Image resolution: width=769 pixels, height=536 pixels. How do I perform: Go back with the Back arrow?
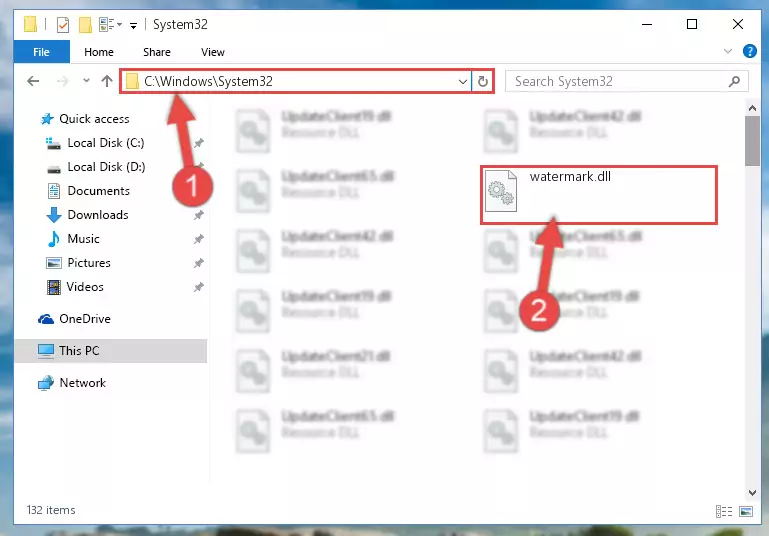tap(33, 81)
